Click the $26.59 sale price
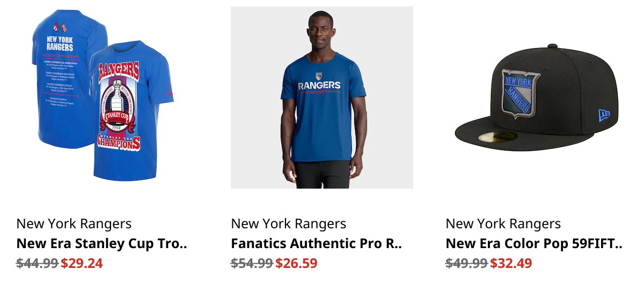The height and width of the screenshot is (284, 644). pos(296,264)
